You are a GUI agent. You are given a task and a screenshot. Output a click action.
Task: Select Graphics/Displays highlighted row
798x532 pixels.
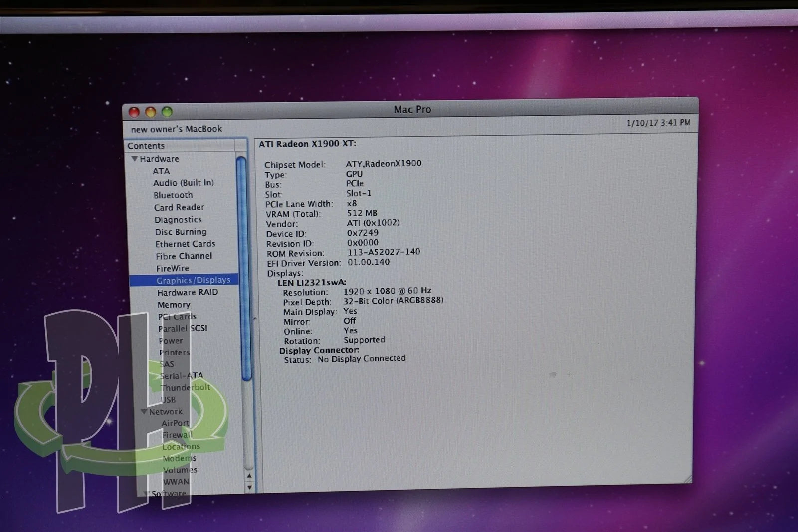[184, 280]
